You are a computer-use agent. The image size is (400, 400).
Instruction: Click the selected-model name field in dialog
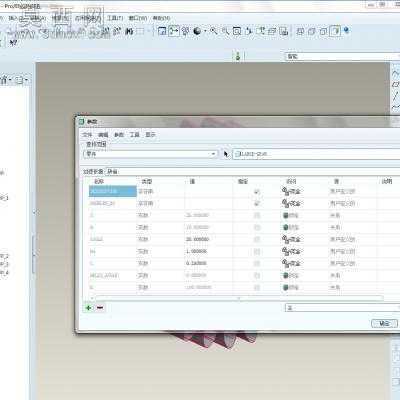tap(316, 154)
